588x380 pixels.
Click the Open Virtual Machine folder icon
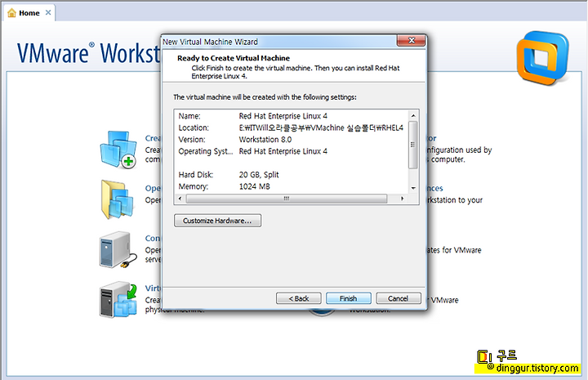pos(118,199)
